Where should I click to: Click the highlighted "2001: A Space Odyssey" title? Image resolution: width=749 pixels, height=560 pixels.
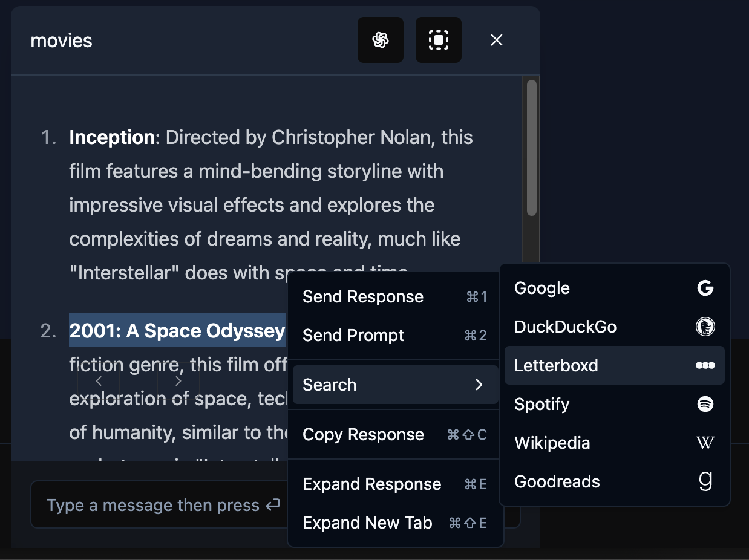(x=177, y=331)
